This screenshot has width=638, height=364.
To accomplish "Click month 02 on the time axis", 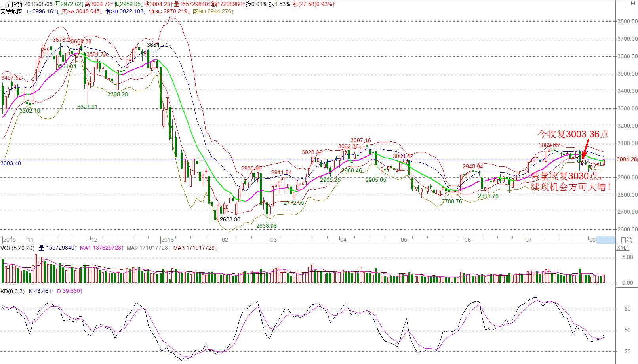I will (225, 240).
